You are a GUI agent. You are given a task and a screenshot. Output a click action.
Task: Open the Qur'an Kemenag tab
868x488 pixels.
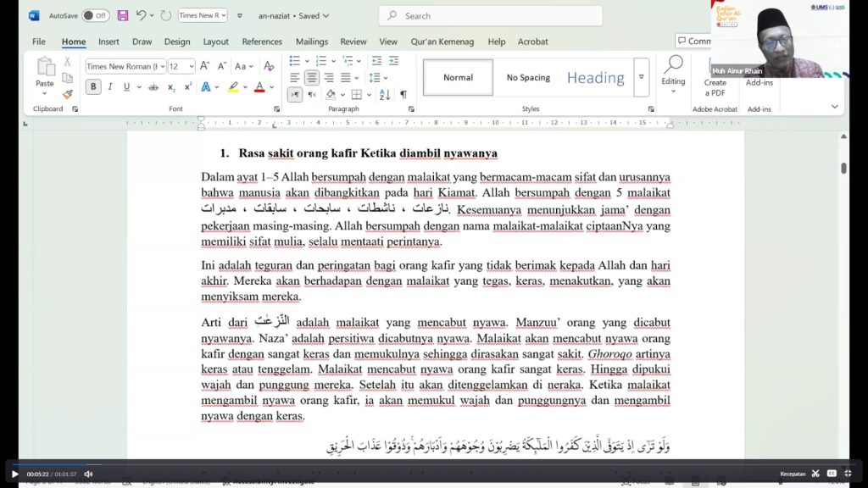442,42
